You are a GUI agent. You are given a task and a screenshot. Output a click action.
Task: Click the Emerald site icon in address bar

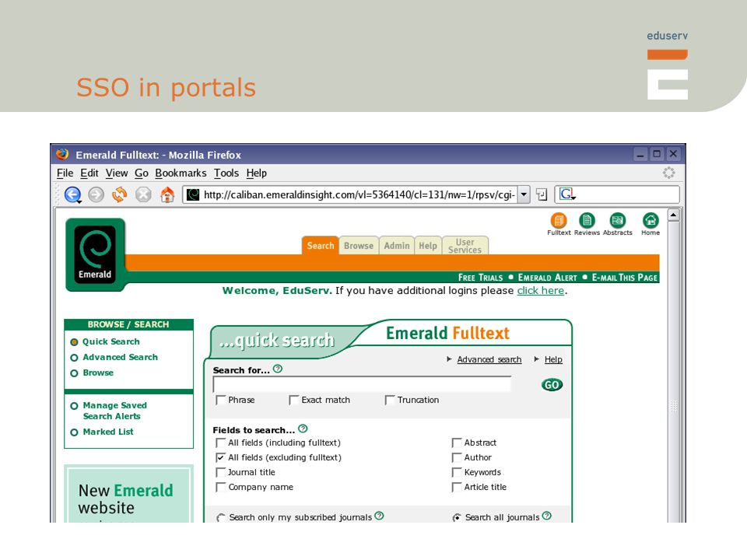pos(193,194)
